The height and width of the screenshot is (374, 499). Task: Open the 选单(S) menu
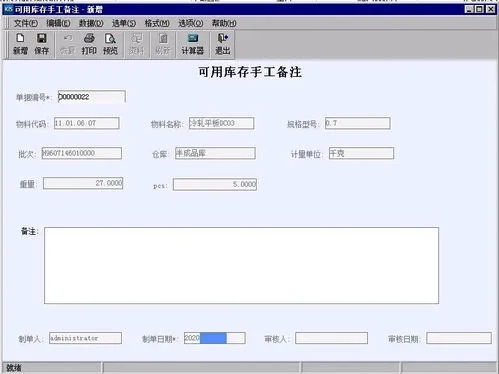(124, 23)
